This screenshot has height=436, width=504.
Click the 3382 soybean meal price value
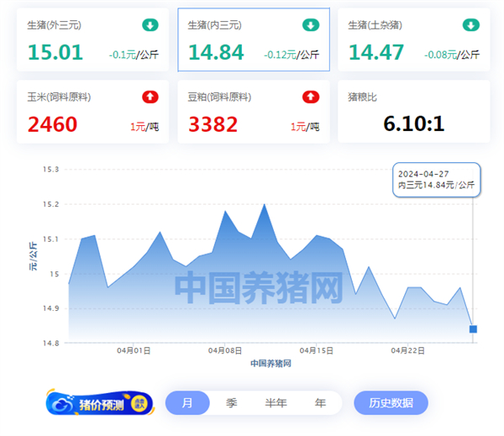(213, 124)
